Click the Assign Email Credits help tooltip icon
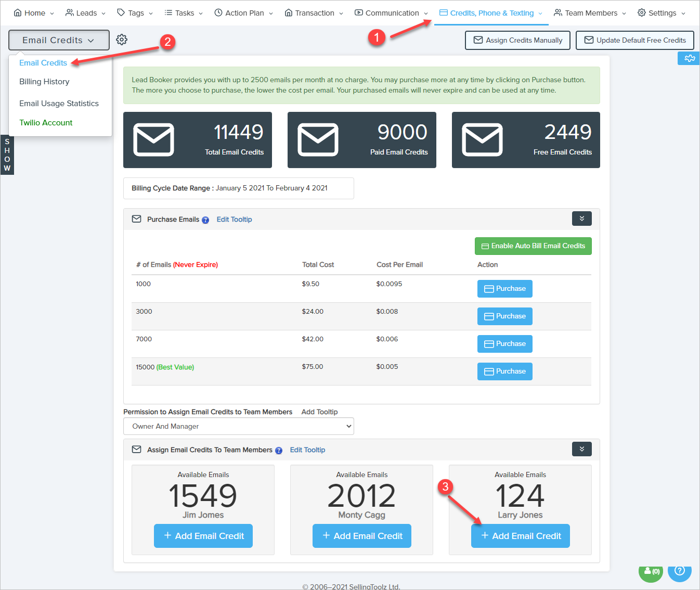Viewport: 700px width, 590px height. 279,451
